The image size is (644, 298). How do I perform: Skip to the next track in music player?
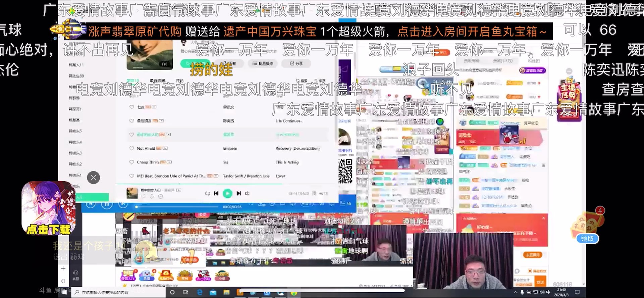[238, 193]
